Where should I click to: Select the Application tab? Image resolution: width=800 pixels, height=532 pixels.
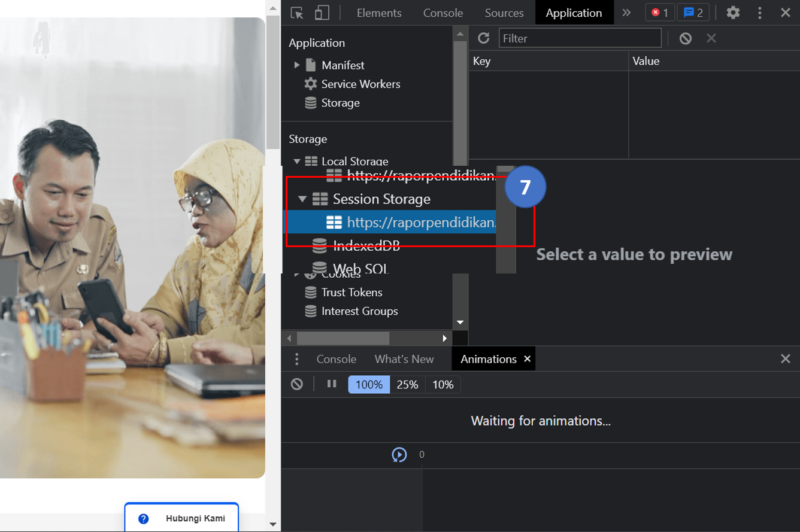coord(574,13)
